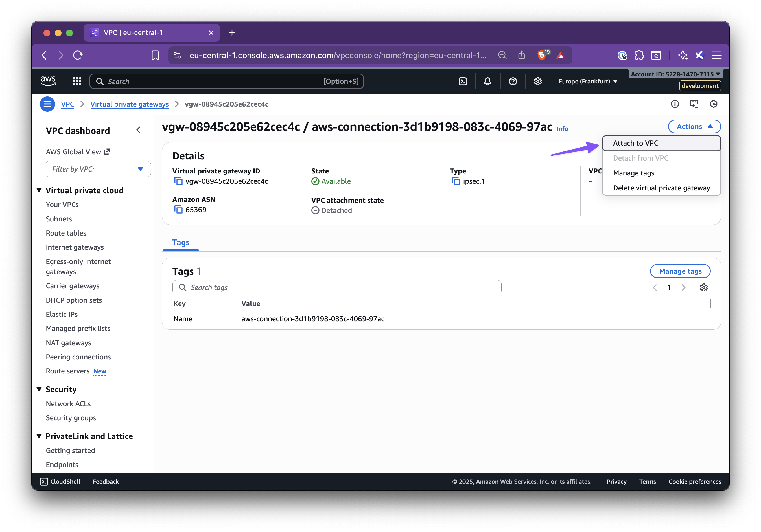Open the help question-mark icon

pos(512,81)
